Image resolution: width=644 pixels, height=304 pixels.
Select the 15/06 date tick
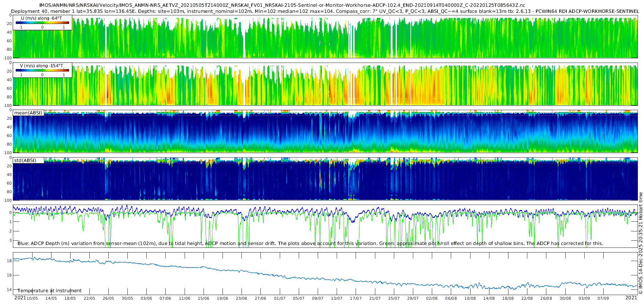[204, 298]
